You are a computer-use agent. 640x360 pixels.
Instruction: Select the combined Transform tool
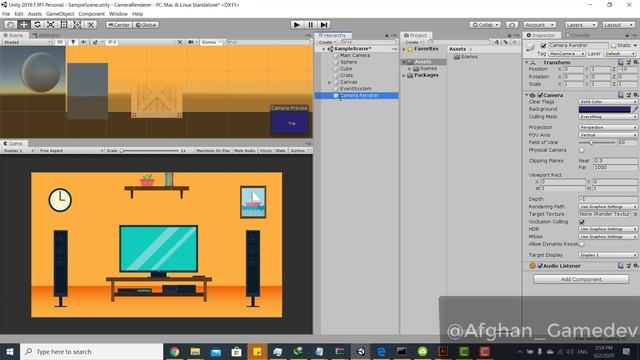77,24
